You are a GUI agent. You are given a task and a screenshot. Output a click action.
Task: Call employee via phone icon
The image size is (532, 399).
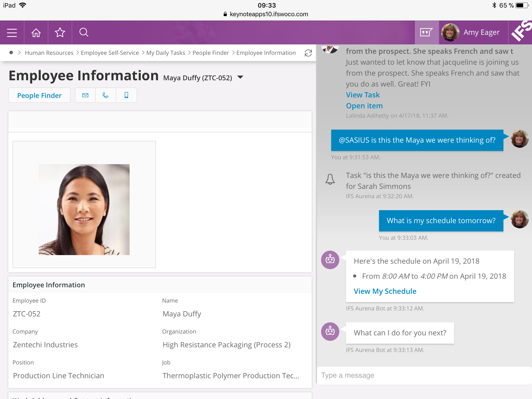[106, 95]
